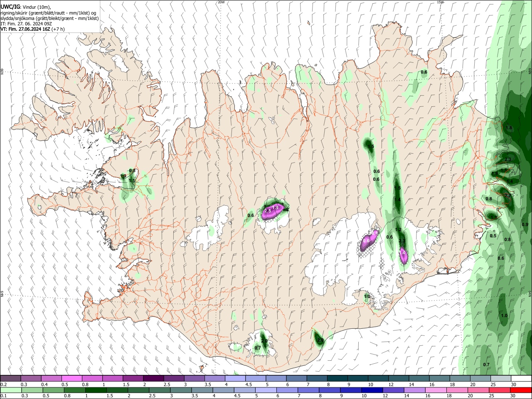Screen dimensions: 532x399
Task: Select the bright red swatch labeled 30 in bottom row
Action: 520,390
